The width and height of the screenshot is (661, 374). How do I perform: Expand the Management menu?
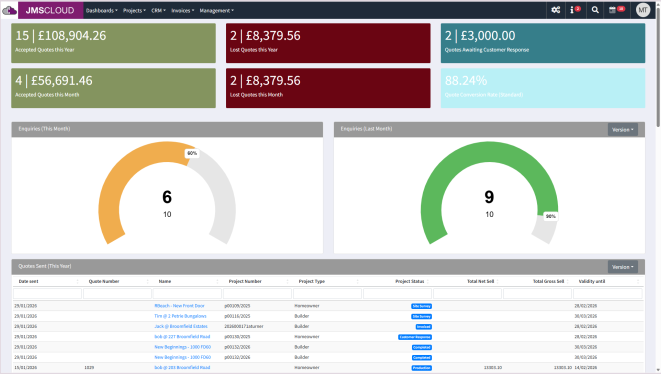point(216,11)
